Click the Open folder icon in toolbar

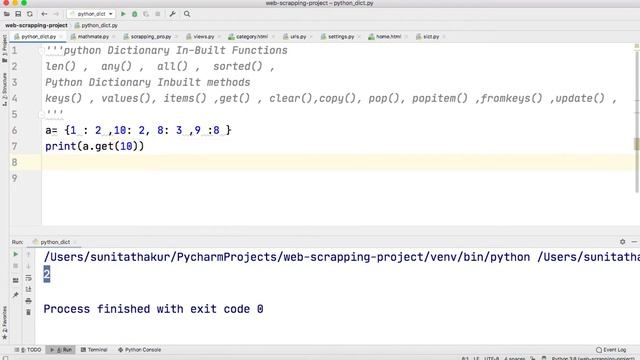click(7, 14)
